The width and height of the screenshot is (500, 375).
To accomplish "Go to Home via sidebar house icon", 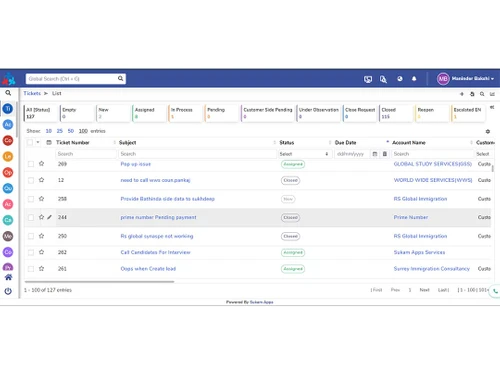I will (x=8, y=277).
